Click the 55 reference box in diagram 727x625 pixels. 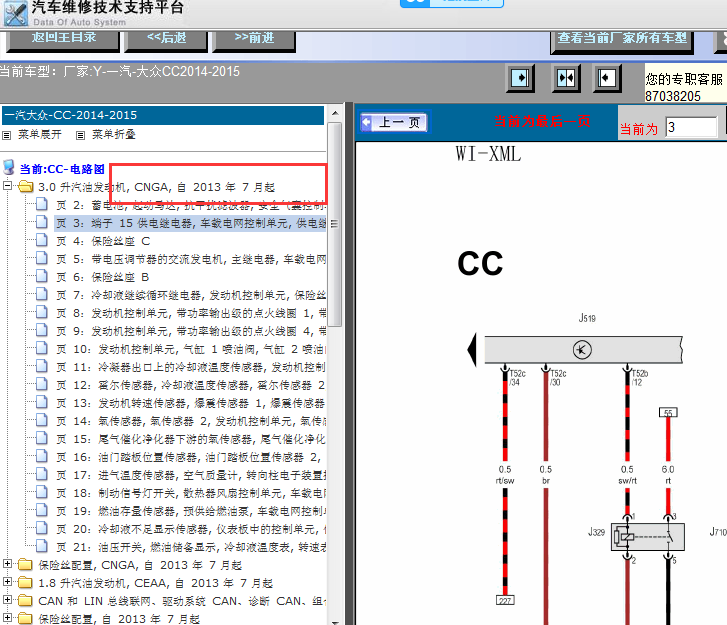(668, 412)
